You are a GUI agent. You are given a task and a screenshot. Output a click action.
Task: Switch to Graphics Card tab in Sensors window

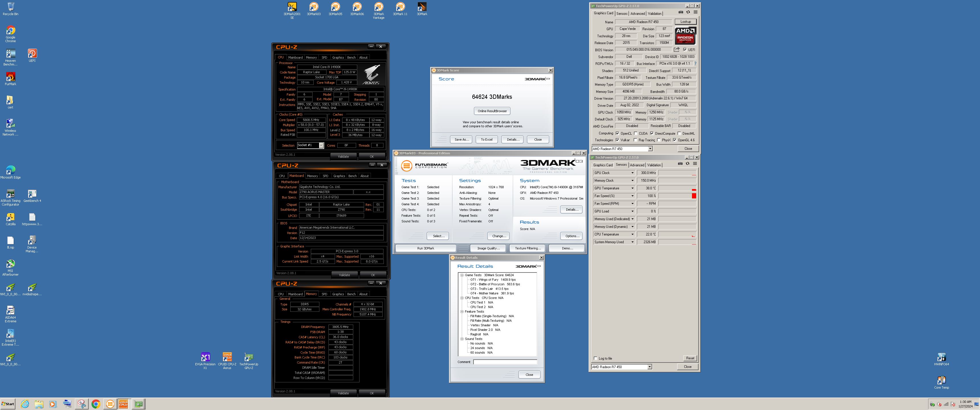(603, 165)
